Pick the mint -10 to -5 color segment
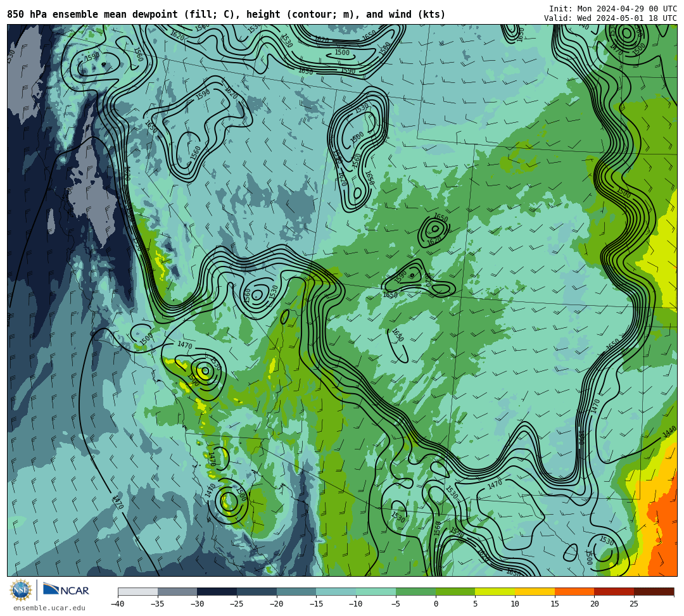The height and width of the screenshot is (616, 684). tap(376, 591)
